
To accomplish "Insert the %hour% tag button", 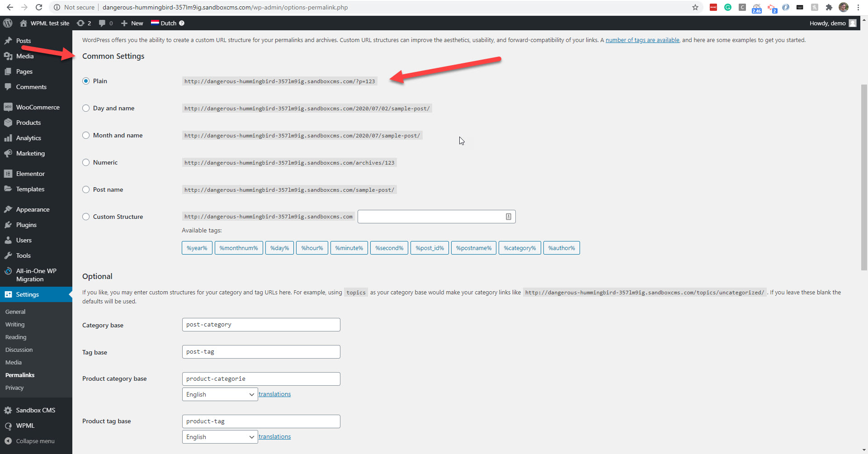I will [312, 248].
